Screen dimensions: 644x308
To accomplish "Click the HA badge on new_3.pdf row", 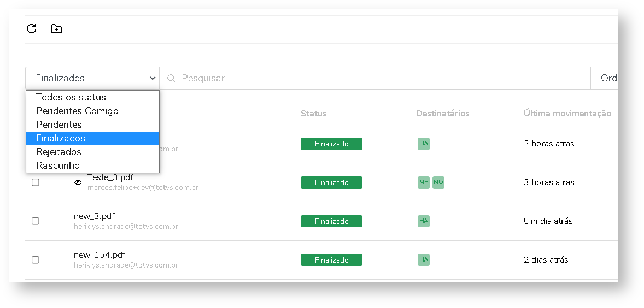I will click(x=424, y=221).
